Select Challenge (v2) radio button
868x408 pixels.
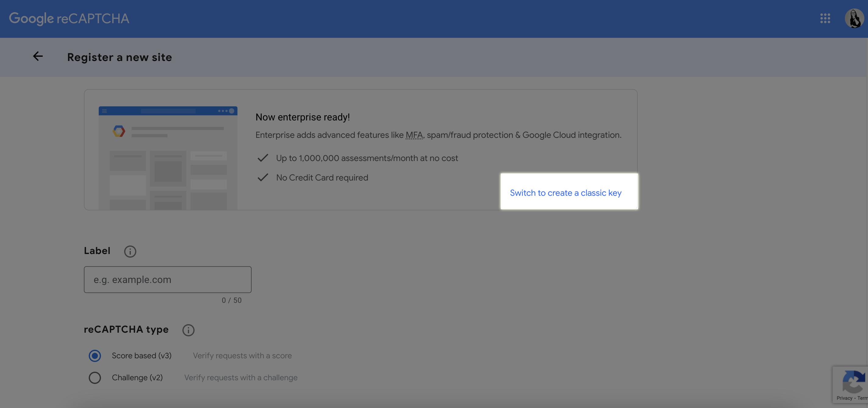(95, 378)
